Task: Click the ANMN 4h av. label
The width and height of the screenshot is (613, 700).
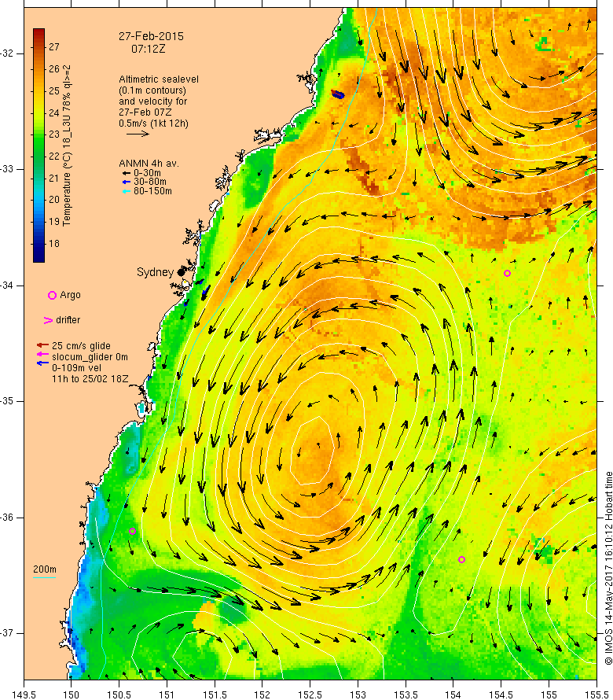Action: 149,164
